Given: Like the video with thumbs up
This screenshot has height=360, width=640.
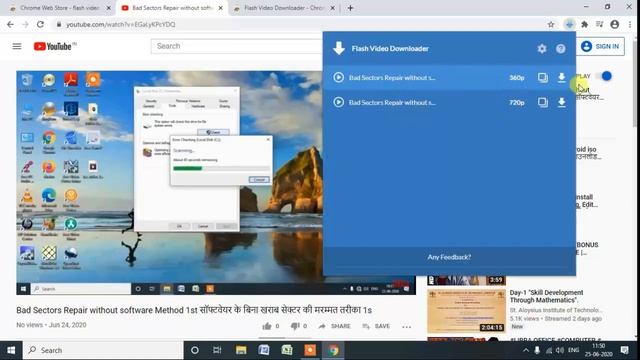Looking at the screenshot, I should 267,326.
